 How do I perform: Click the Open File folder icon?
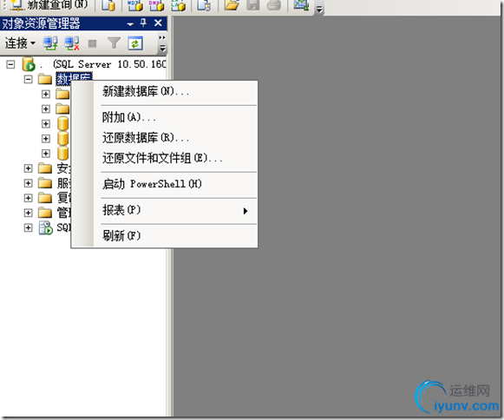(x=232, y=5)
